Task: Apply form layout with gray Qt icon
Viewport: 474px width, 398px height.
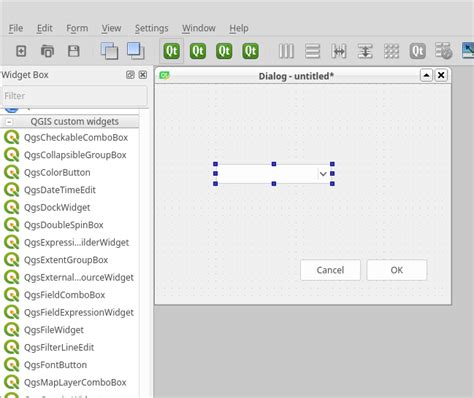Action: [x=418, y=51]
